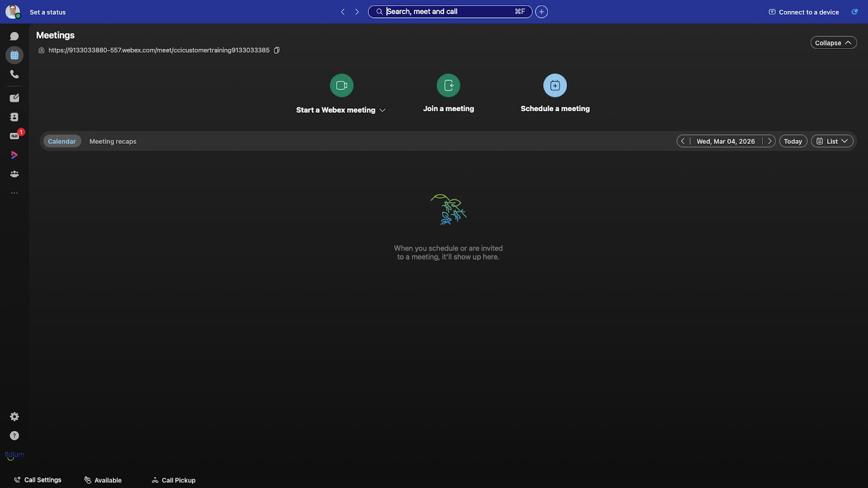This screenshot has width=868, height=488.
Task: Switch to the Meeting recaps tab
Action: [113, 142]
